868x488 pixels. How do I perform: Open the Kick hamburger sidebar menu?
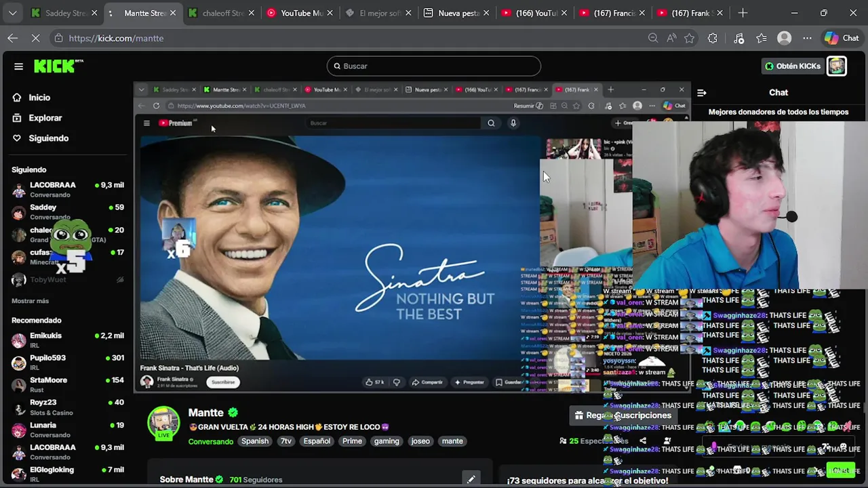click(18, 66)
